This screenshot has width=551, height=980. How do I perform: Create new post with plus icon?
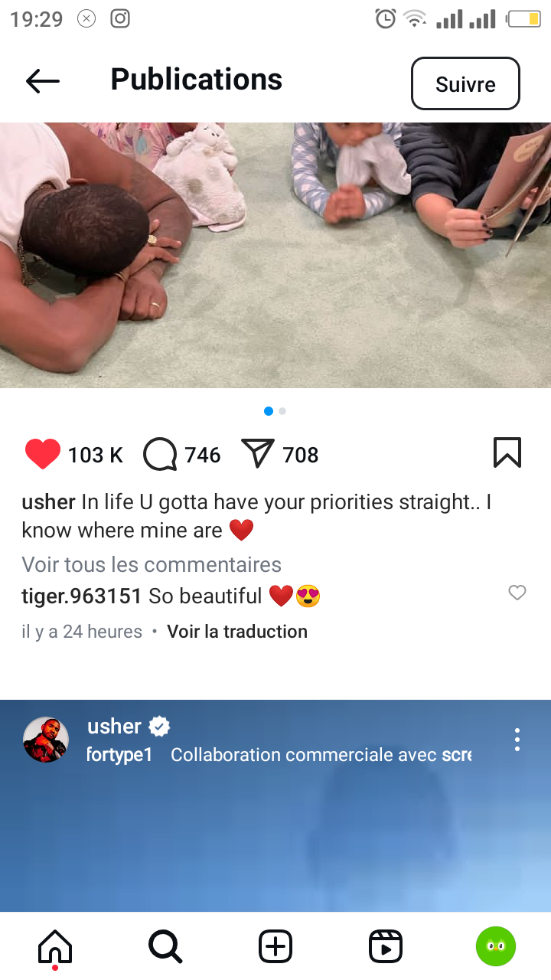coord(275,947)
